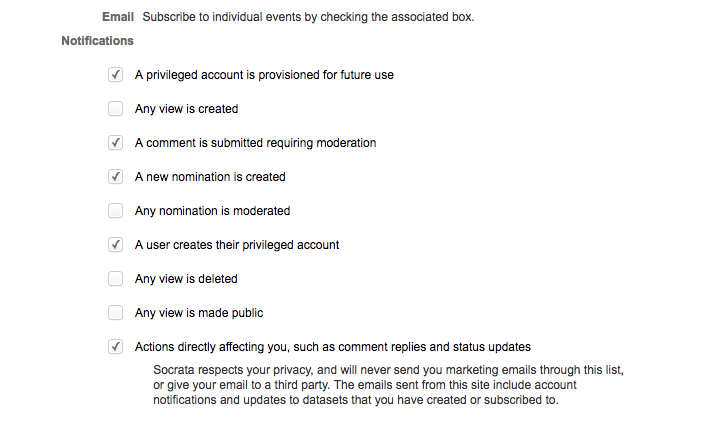Tick the 'Any view is deleted' checkbox
Screen dimensions: 704x426
115,279
